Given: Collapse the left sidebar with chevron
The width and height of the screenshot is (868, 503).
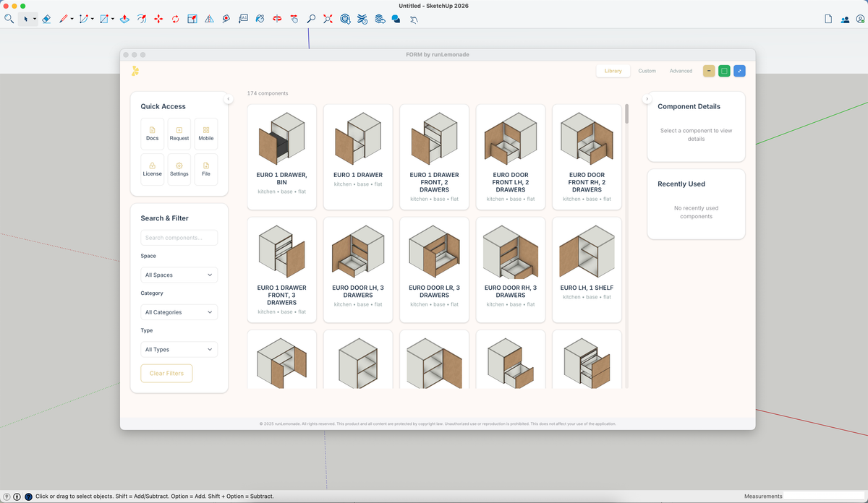Looking at the screenshot, I should pos(228,99).
